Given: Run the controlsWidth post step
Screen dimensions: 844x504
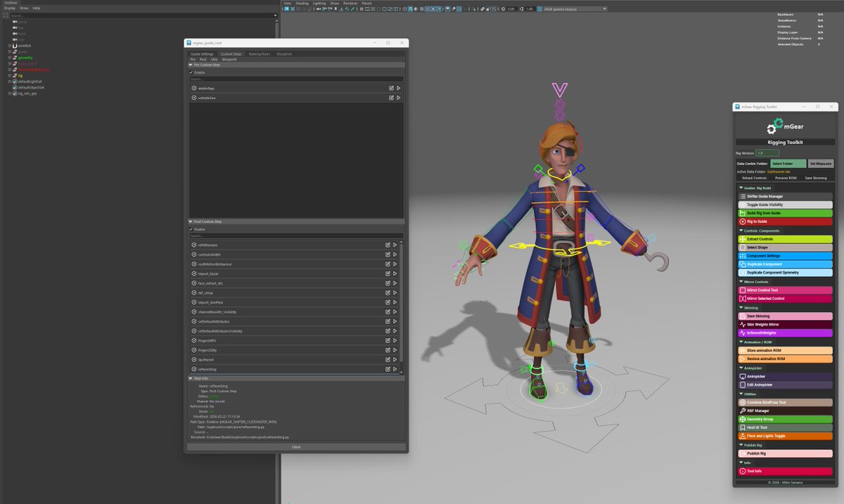Looking at the screenshot, I should click(395, 254).
